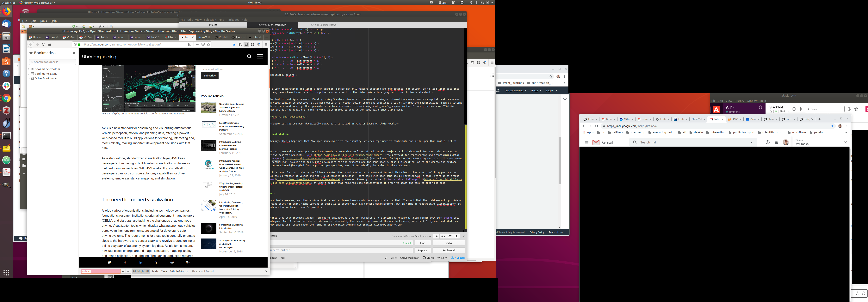Open My Tasks list dropdown
Screen dimensions: 868x302
(x=803, y=144)
